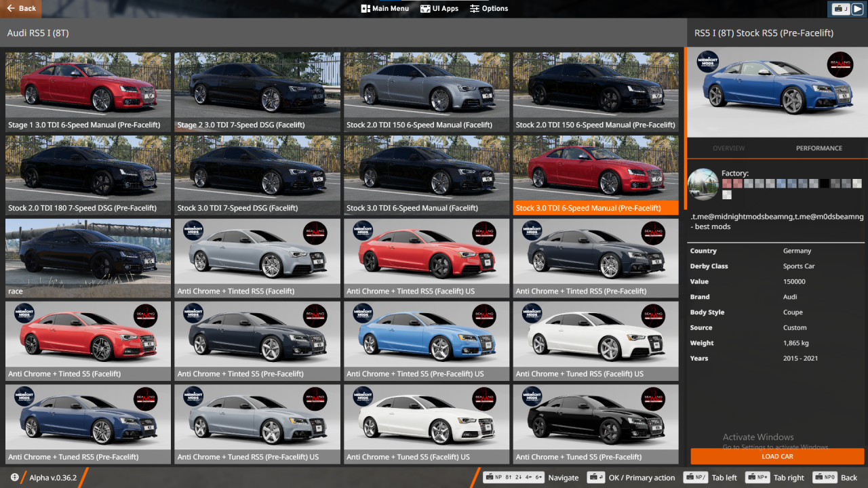Image resolution: width=868 pixels, height=488 pixels.
Task: Click the Alpha v.0.36.2 version label
Action: tap(53, 478)
